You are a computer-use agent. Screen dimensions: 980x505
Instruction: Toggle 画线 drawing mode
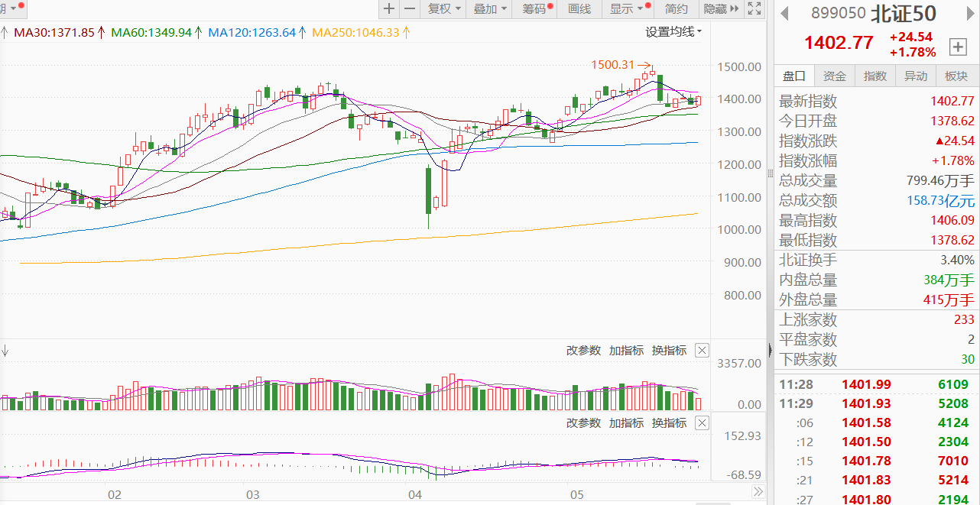580,9
